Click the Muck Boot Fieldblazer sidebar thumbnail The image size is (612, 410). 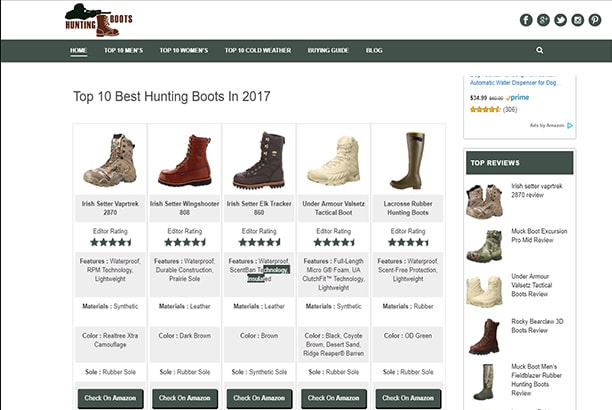point(484,382)
